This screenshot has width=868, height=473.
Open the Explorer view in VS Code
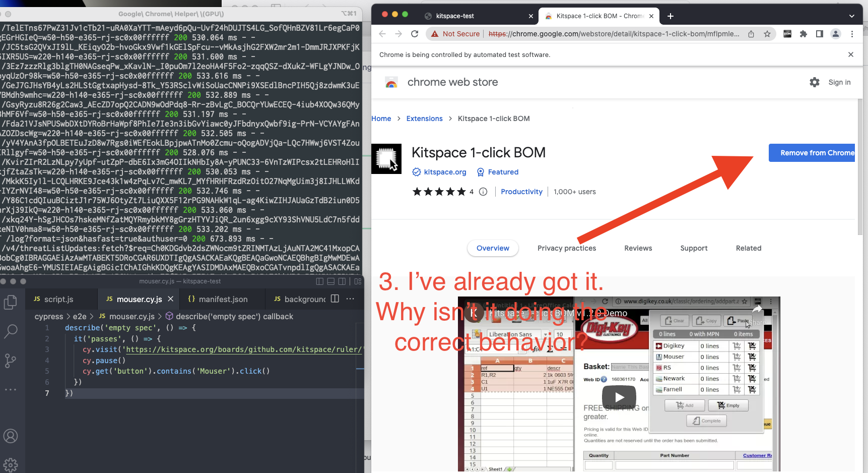[x=11, y=302]
